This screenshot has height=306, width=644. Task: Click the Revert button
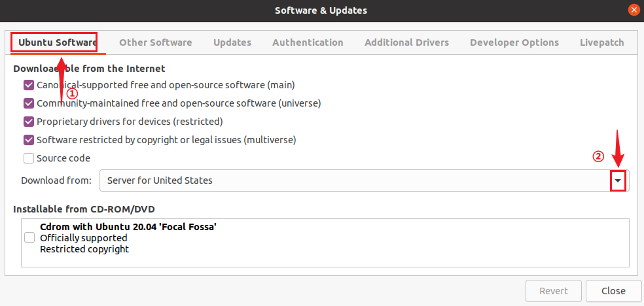[553, 291]
